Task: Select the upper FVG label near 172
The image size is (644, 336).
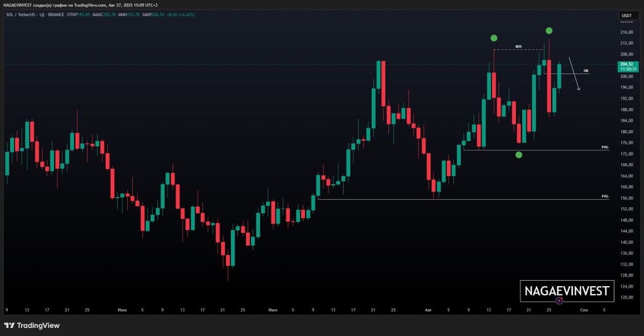Action: 605,147
